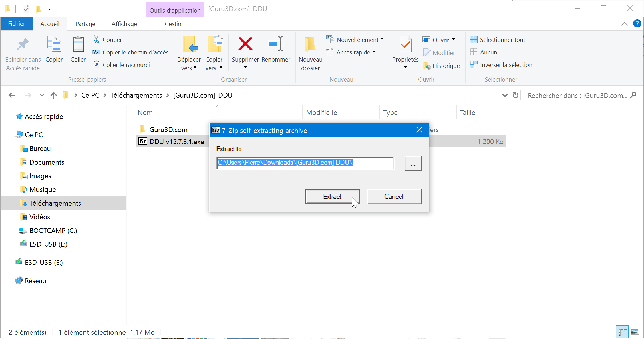Viewport: 644px width, 339px height.
Task: Open the Fichier tab
Action: (x=17, y=24)
